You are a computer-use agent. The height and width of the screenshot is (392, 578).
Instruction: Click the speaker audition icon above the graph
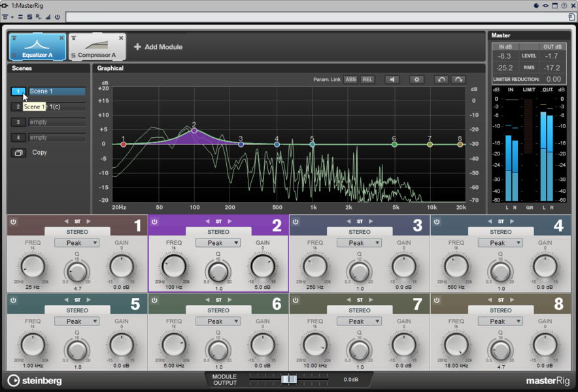point(392,80)
